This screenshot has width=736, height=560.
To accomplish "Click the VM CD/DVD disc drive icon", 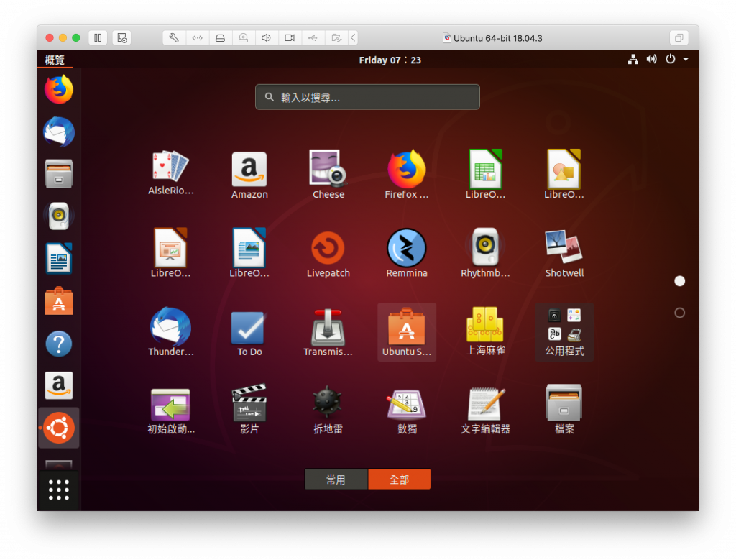I will [243, 38].
